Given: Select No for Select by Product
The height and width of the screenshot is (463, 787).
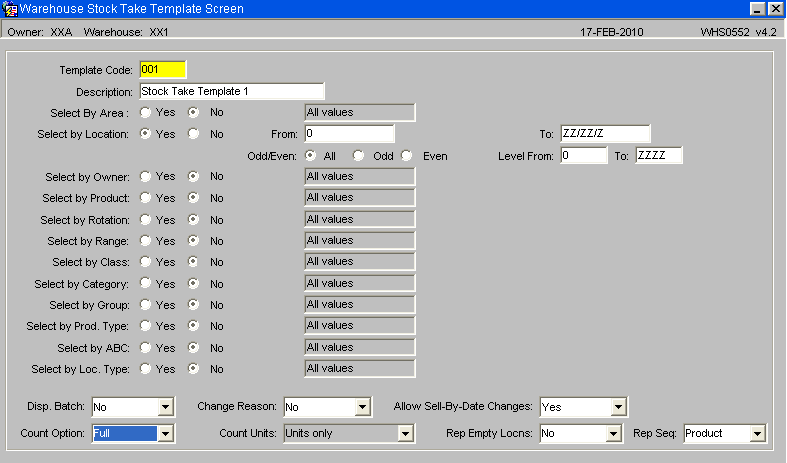Looking at the screenshot, I should pyautogui.click(x=193, y=198).
